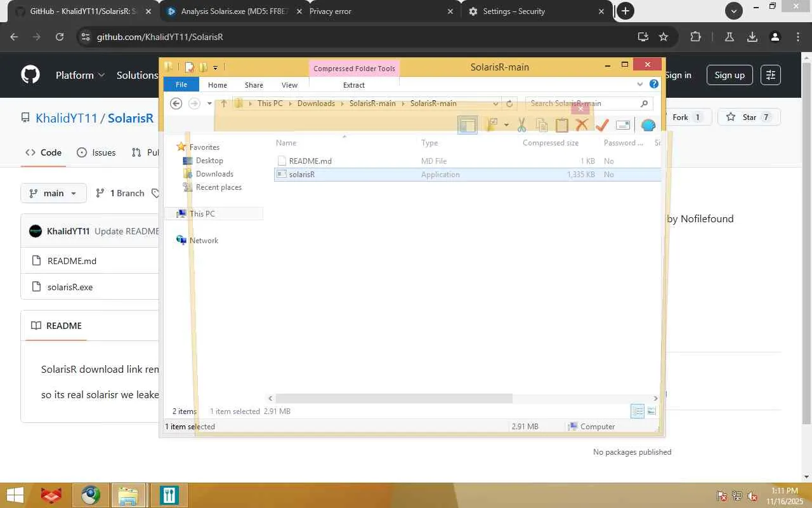The image size is (812, 508).
Task: Select Downloads in the address breadcrumb
Action: tap(316, 104)
